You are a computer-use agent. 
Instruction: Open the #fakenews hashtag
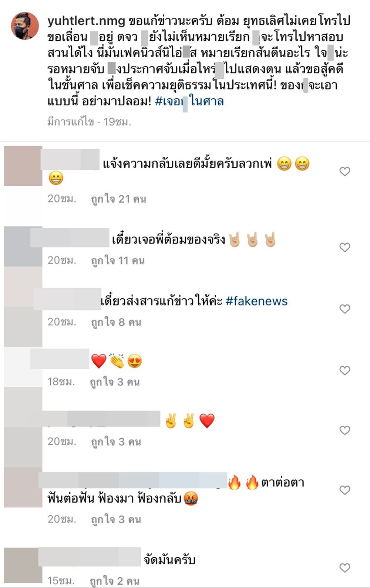point(256,301)
